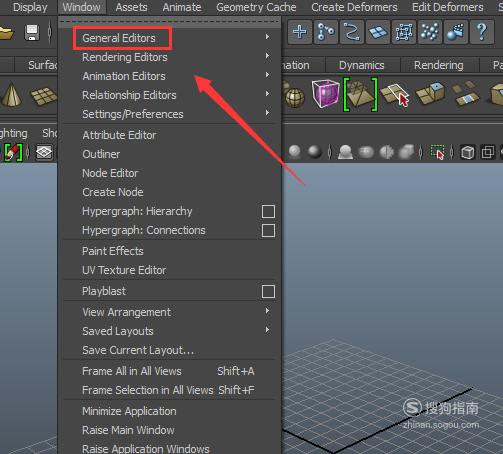Screen dimensions: 503x454
Task: Click the wireframe globe sphere shelf icon
Action: coord(295,97)
